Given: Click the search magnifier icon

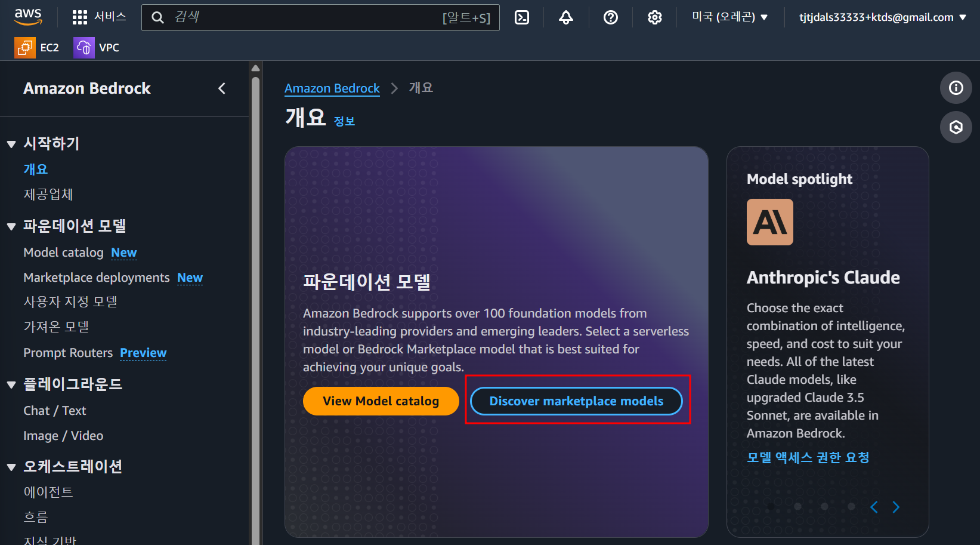Looking at the screenshot, I should (157, 17).
